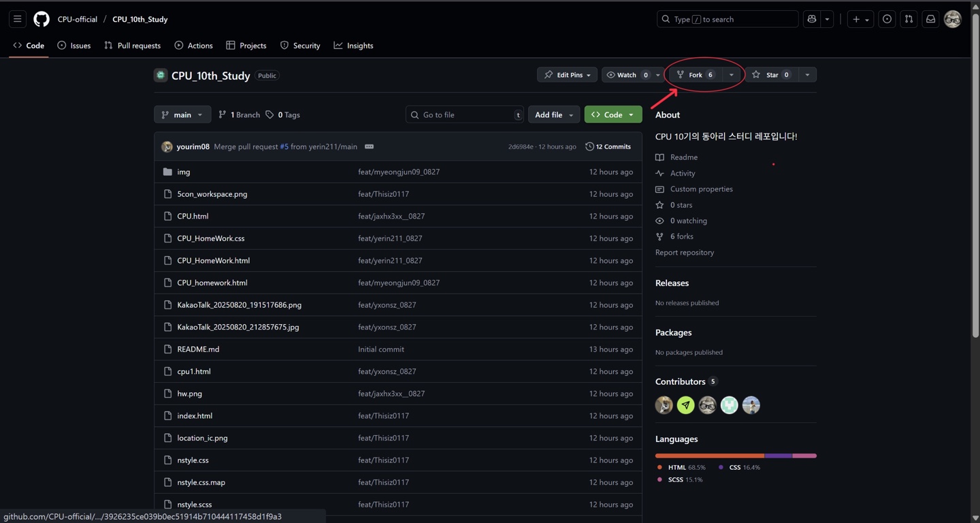Open the Issues inbox icon in the header
The image size is (980, 523).
click(887, 19)
